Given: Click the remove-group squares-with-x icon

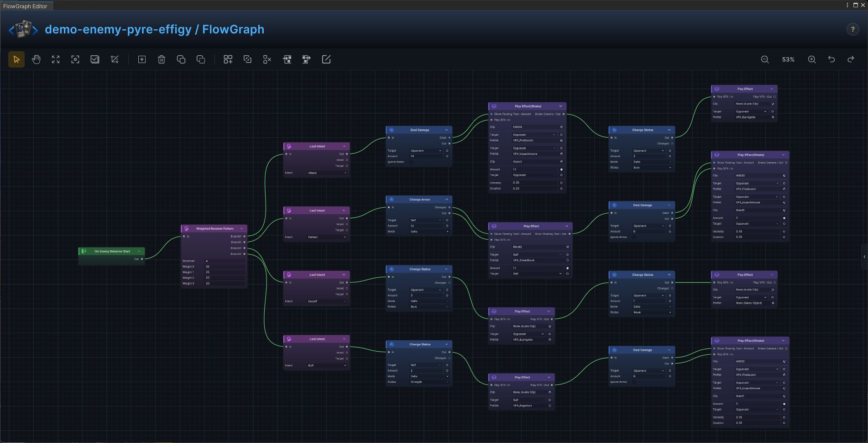Looking at the screenshot, I should click(267, 59).
